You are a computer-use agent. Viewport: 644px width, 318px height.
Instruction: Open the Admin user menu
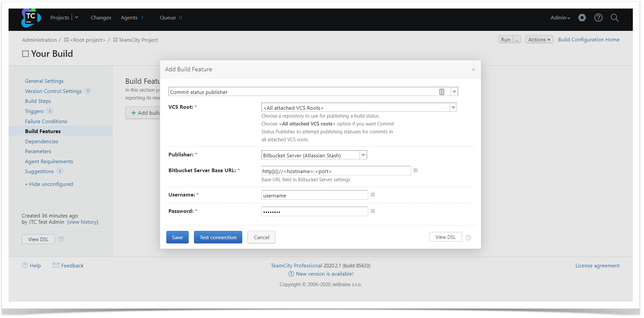coord(560,18)
